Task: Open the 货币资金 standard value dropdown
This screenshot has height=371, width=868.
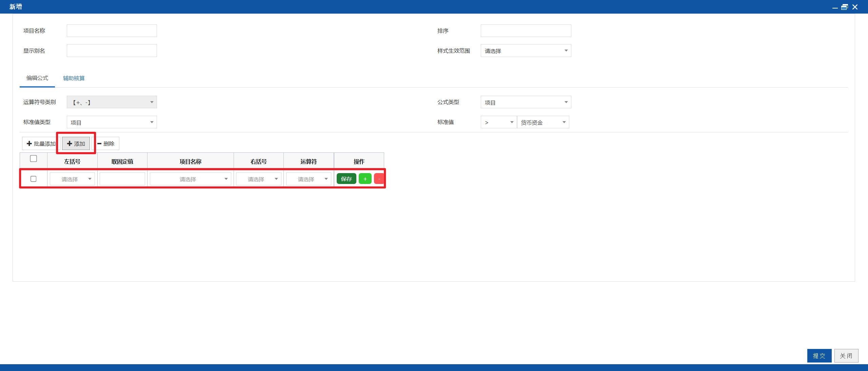Action: tap(543, 122)
